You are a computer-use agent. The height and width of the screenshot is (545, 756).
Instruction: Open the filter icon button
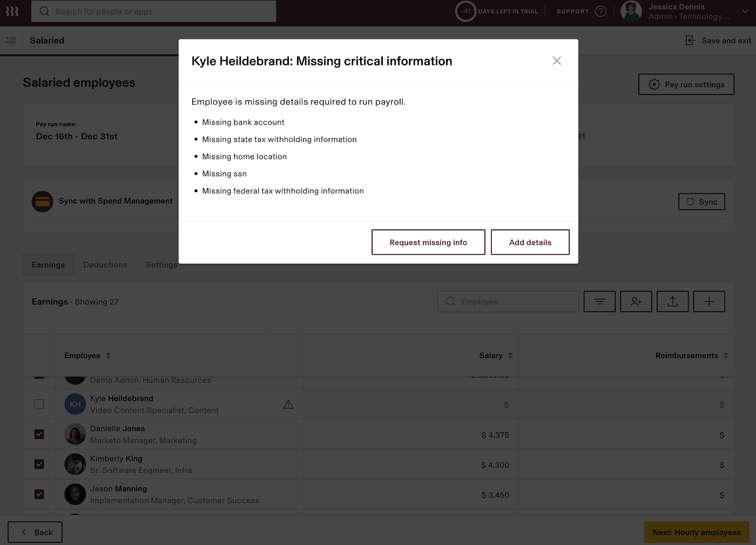coord(599,301)
